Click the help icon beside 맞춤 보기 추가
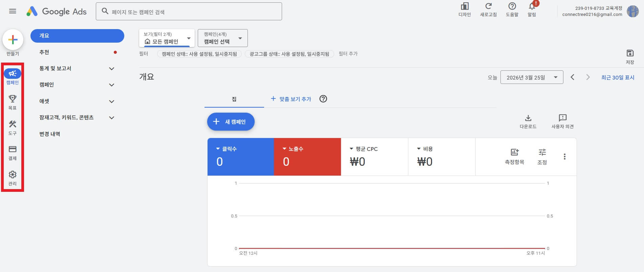 [323, 99]
